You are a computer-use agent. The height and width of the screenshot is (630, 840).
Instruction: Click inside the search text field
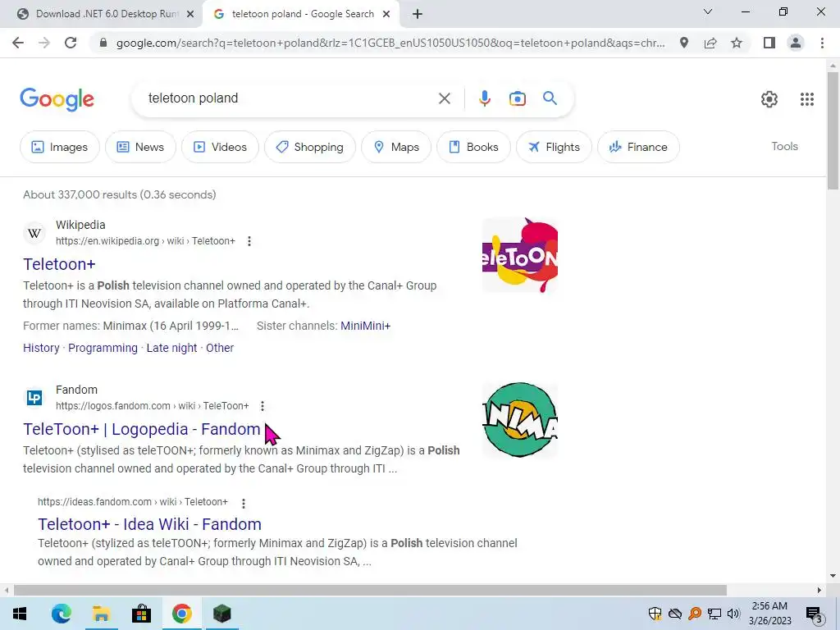click(290, 98)
